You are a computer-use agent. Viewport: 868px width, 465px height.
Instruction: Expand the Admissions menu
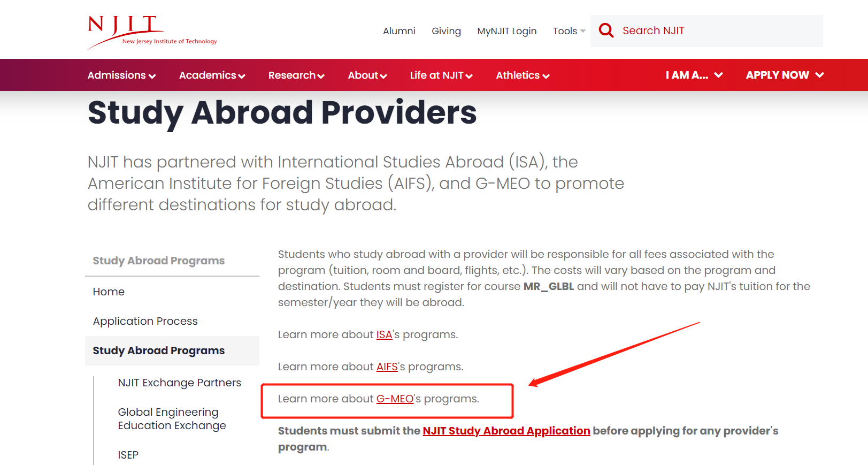point(121,75)
